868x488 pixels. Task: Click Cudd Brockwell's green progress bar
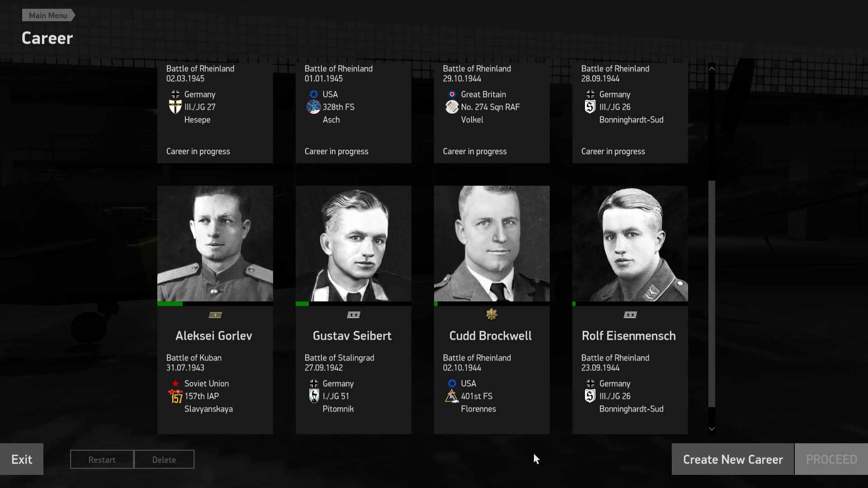(436, 304)
